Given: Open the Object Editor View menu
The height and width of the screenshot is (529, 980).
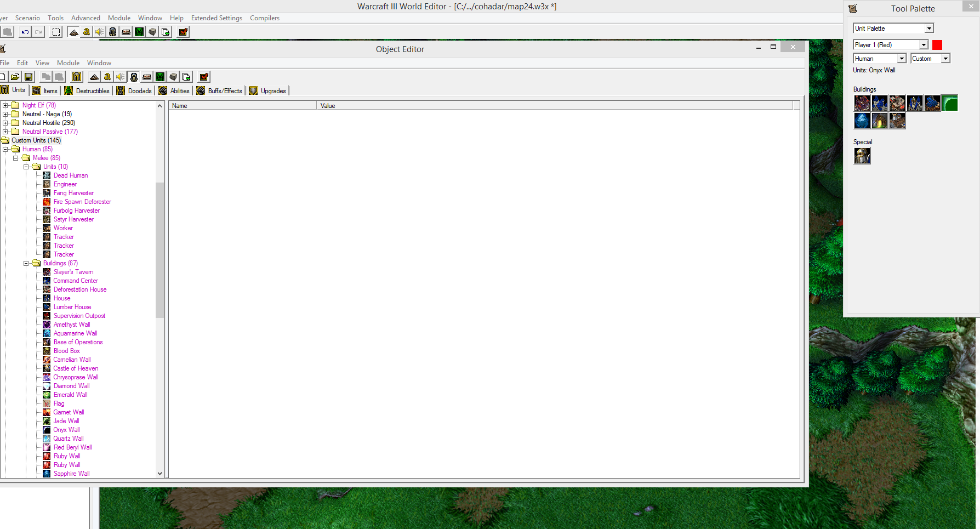Looking at the screenshot, I should [42, 63].
